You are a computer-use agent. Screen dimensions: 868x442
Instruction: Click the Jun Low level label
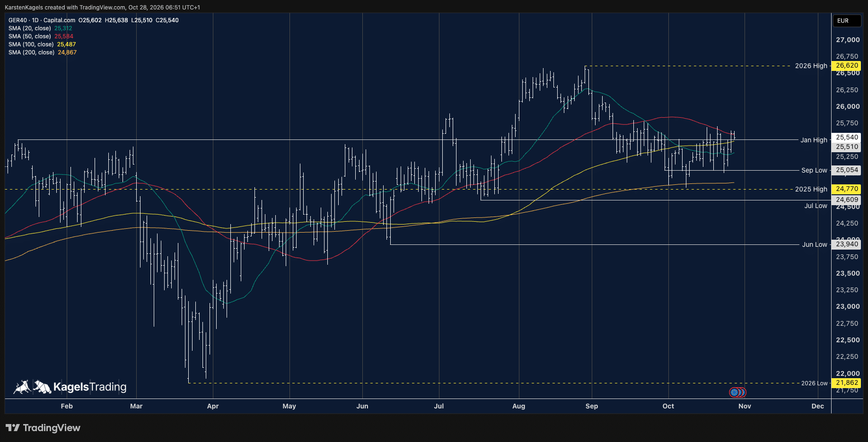click(x=815, y=244)
